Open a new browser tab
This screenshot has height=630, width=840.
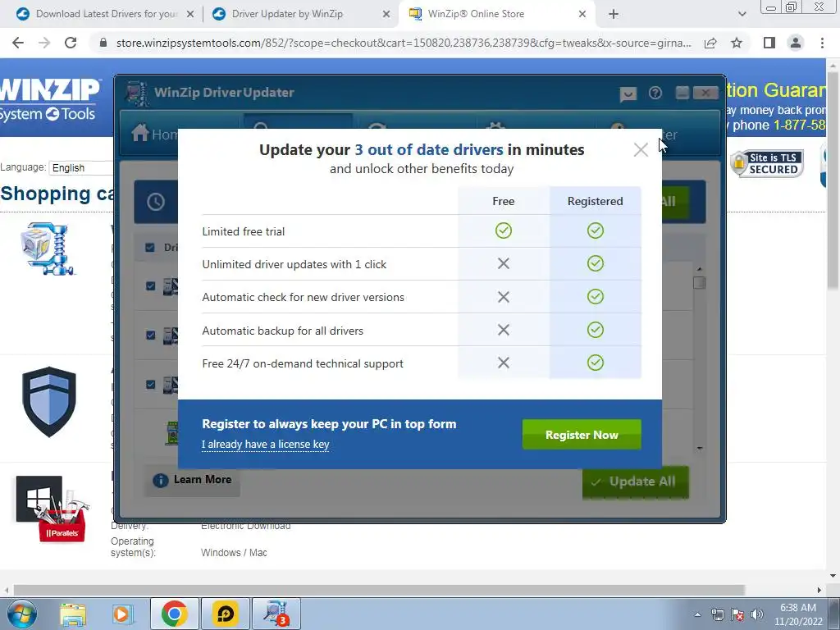(614, 15)
